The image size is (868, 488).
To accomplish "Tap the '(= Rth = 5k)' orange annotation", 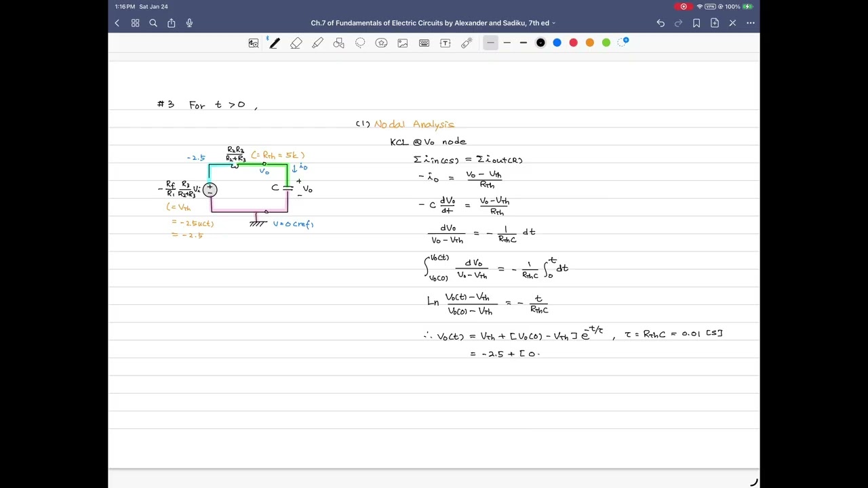I will 278,155.
